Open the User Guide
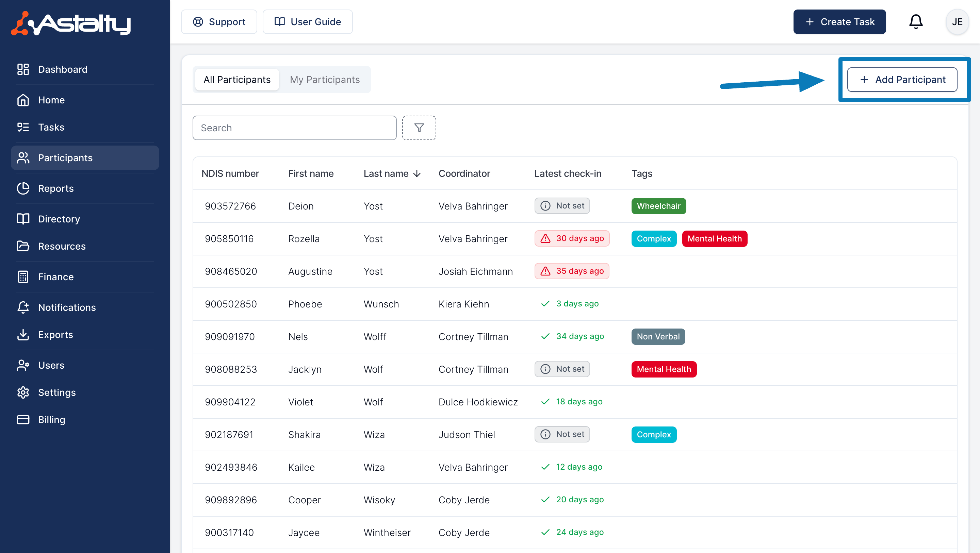This screenshot has height=553, width=980. [x=307, y=22]
